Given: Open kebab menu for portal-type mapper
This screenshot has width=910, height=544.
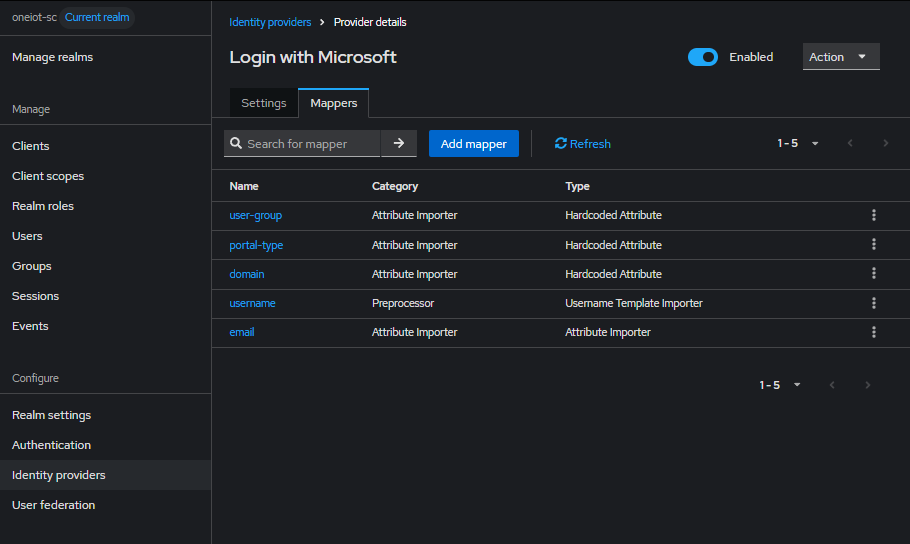Looking at the screenshot, I should pos(873,244).
